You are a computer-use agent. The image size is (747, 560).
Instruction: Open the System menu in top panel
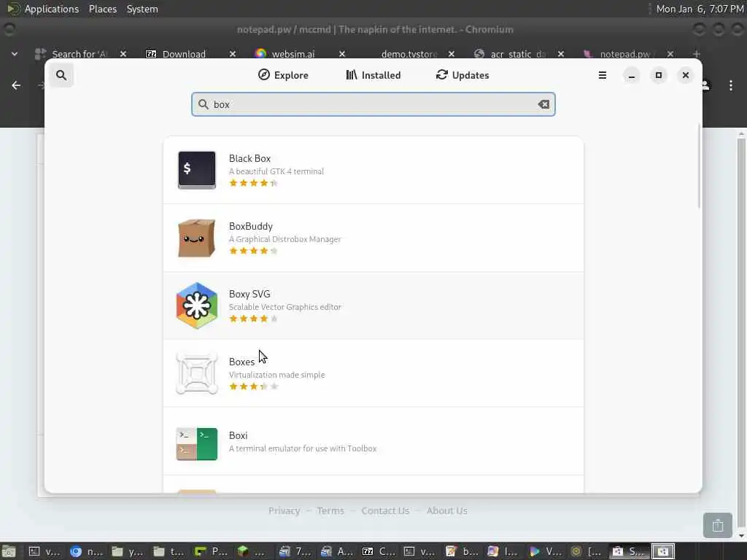click(x=142, y=9)
